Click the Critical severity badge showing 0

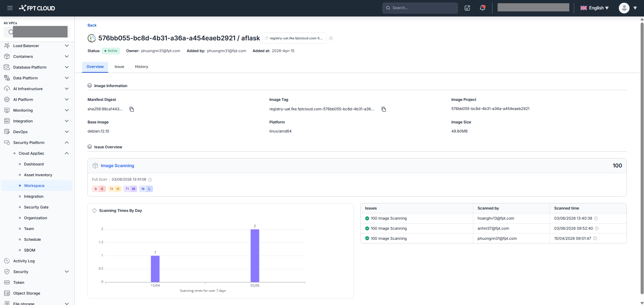tap(99, 189)
